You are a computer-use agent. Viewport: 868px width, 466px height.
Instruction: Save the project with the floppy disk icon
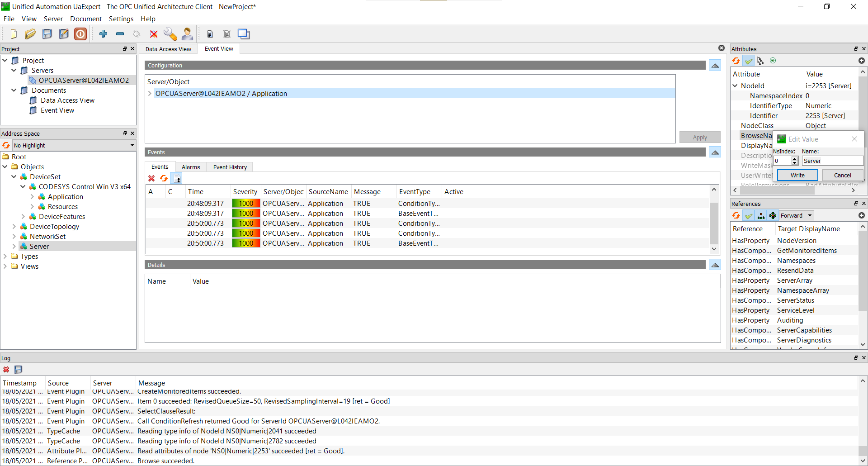pyautogui.click(x=47, y=34)
